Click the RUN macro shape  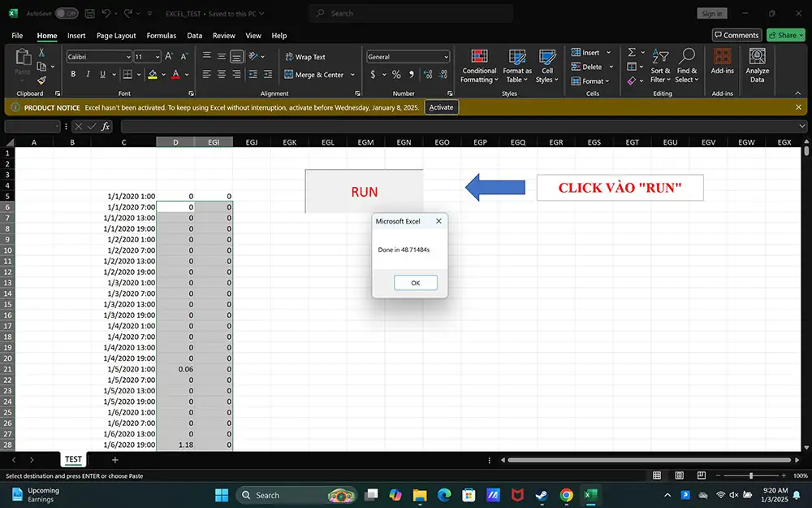[364, 192]
